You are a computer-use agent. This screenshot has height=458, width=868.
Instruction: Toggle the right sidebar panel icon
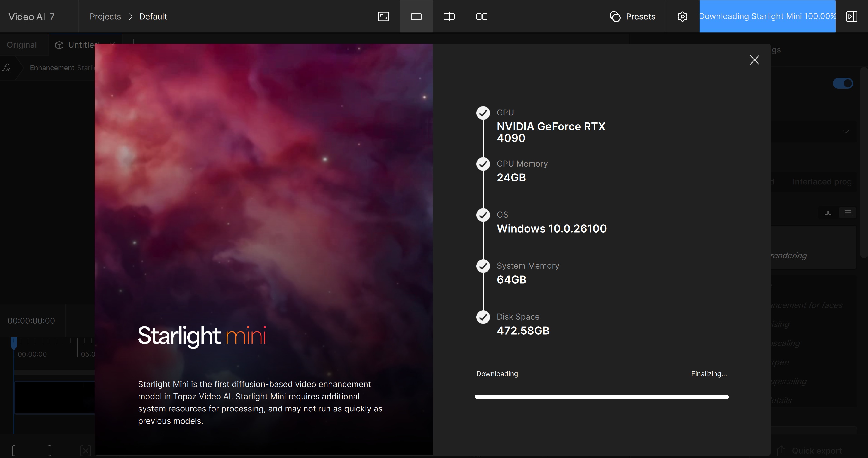pyautogui.click(x=851, y=17)
